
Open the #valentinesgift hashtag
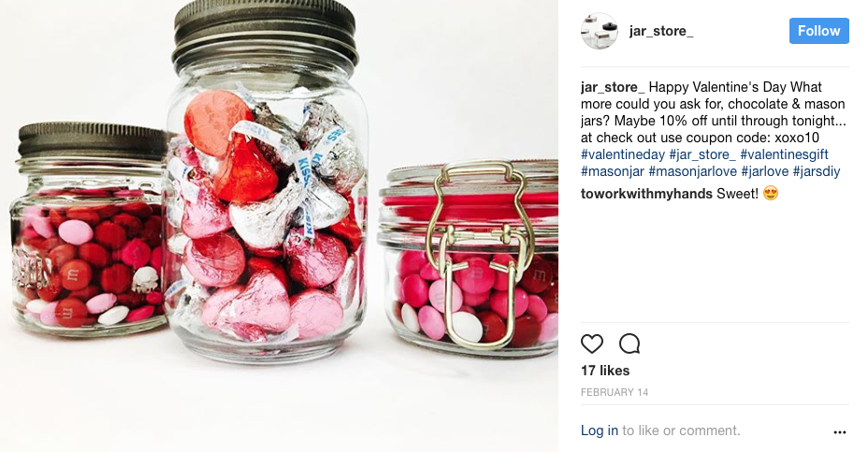pyautogui.click(x=784, y=154)
